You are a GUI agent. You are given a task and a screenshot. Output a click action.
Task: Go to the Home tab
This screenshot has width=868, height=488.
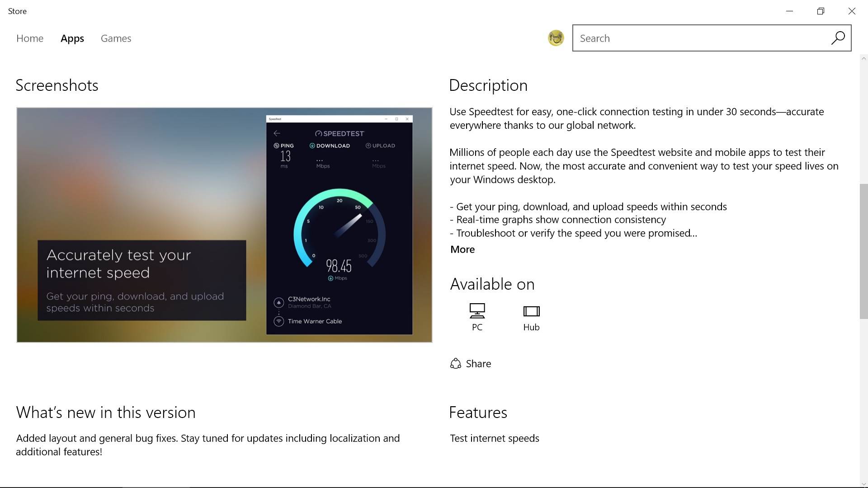click(x=30, y=38)
